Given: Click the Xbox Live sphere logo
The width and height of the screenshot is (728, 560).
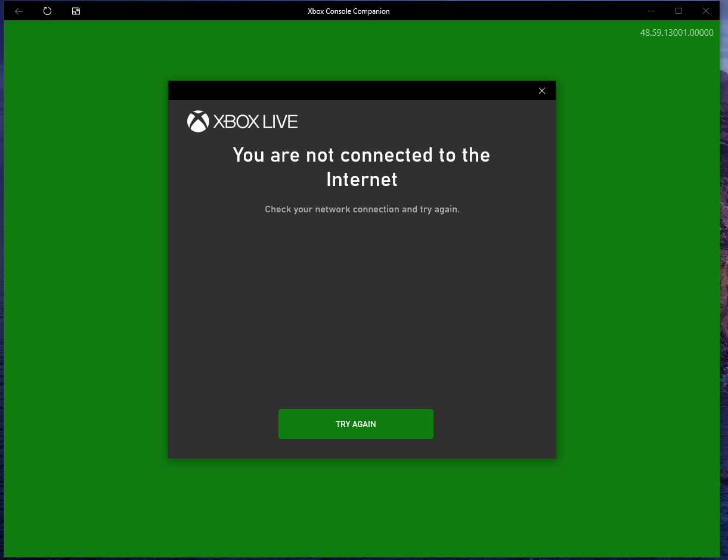Looking at the screenshot, I should tap(198, 122).
